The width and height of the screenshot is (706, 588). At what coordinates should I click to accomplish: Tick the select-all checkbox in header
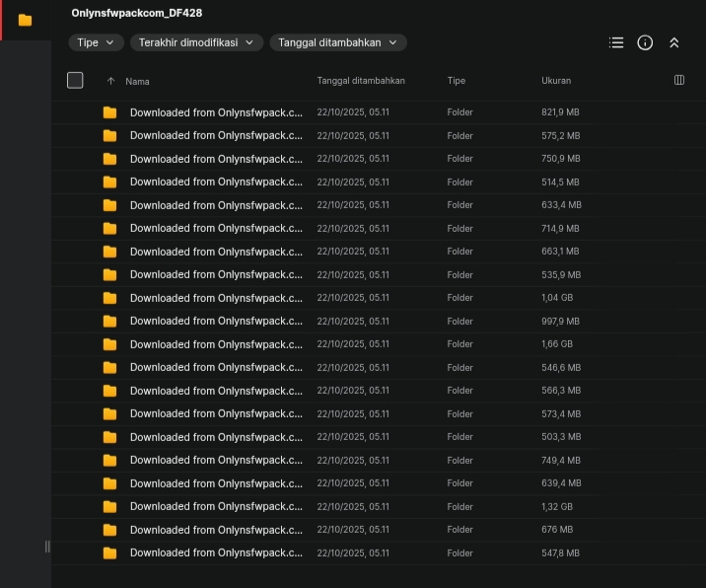point(75,81)
